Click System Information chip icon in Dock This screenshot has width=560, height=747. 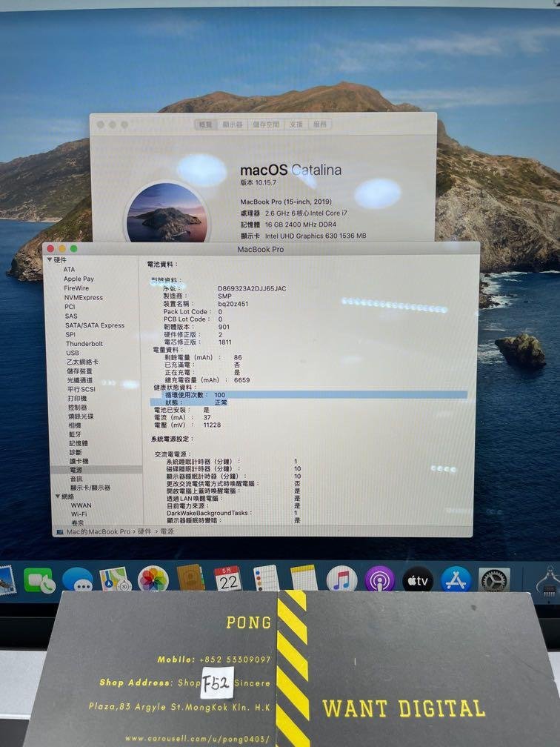(549, 581)
